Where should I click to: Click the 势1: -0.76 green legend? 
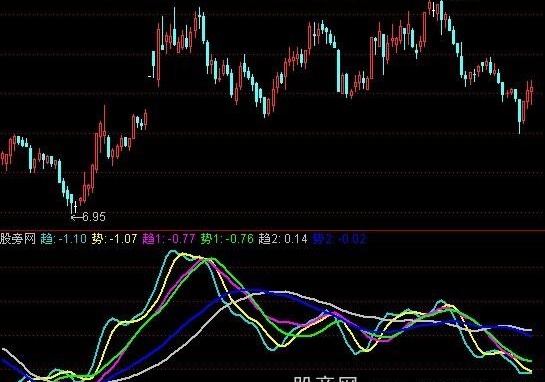227,239
